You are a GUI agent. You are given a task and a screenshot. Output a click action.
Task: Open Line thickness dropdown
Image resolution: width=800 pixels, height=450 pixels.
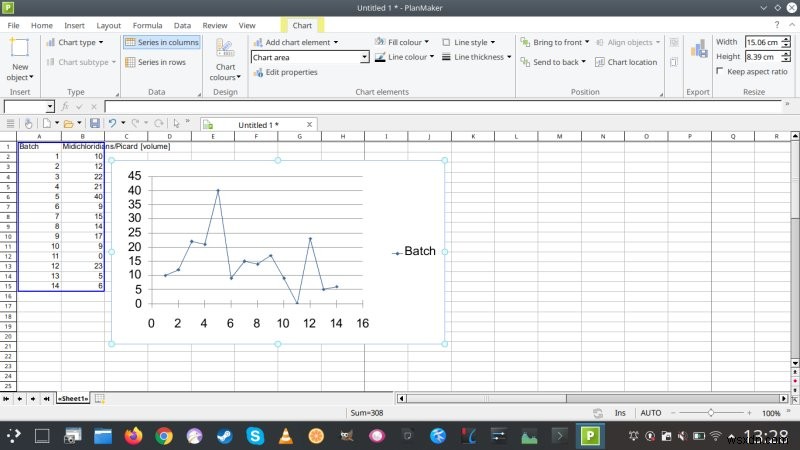[x=477, y=57]
